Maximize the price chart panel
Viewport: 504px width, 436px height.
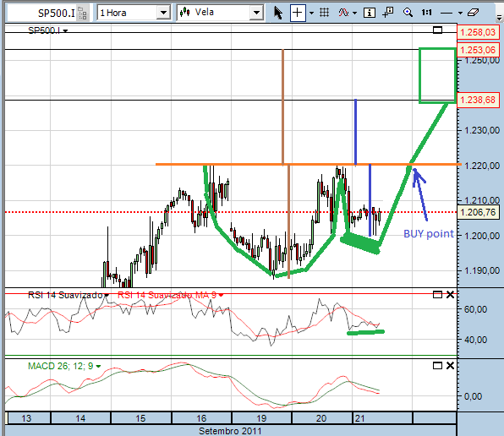coord(437,30)
